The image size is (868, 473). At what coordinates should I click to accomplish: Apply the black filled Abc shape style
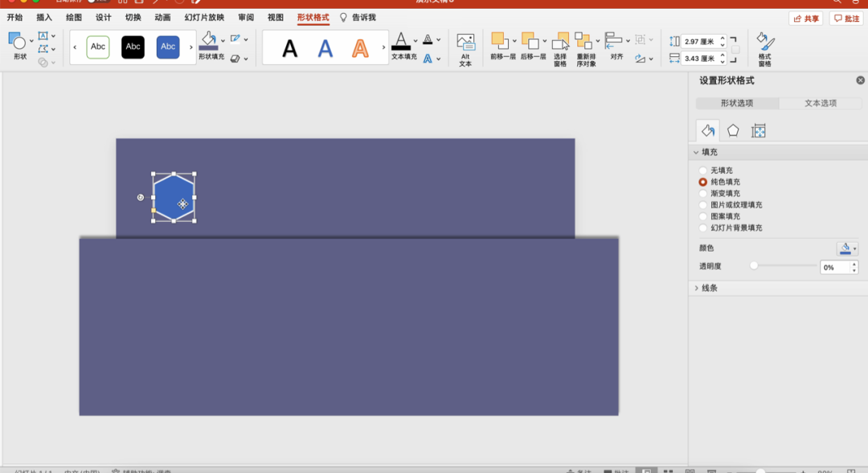(x=133, y=47)
